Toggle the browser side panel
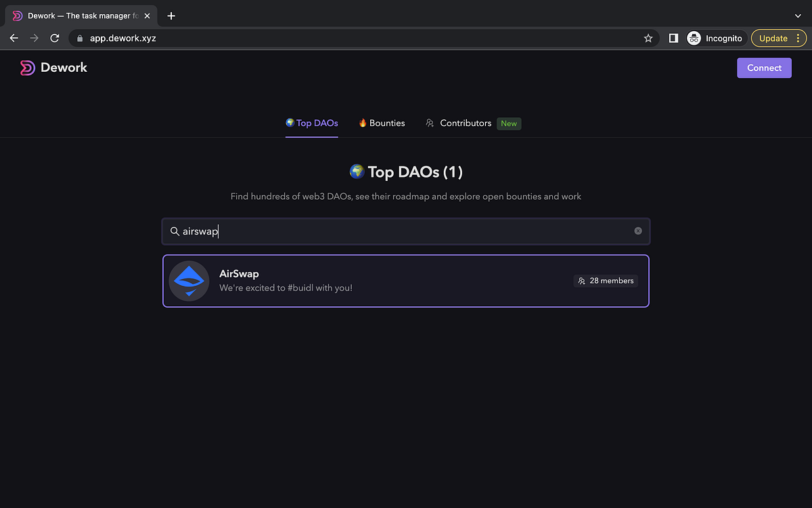The height and width of the screenshot is (508, 812). 673,39
